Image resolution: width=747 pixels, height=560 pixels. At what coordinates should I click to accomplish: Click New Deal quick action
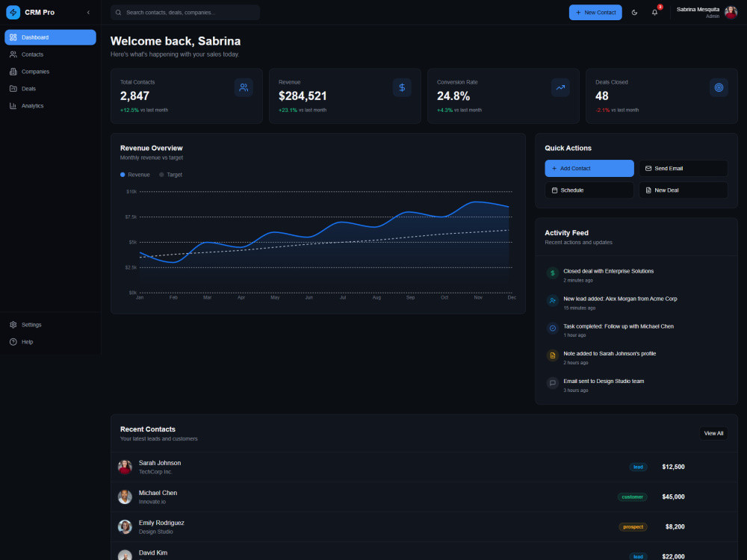(x=684, y=190)
